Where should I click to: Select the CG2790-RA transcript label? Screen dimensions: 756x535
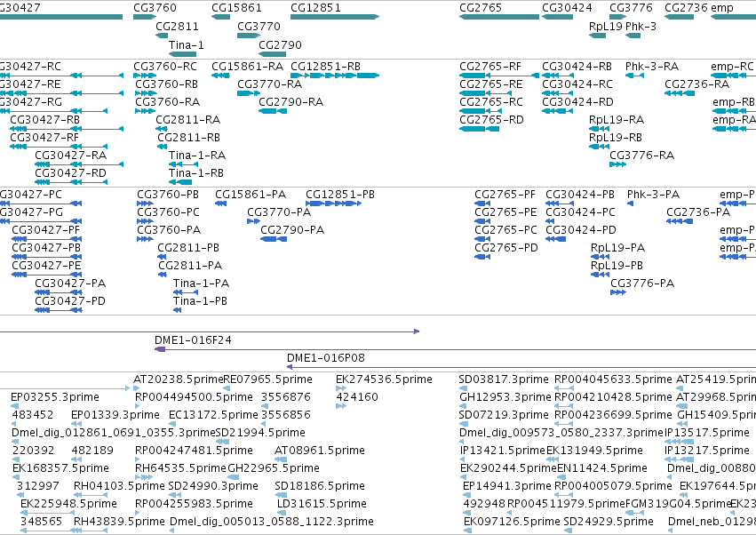click(x=290, y=102)
